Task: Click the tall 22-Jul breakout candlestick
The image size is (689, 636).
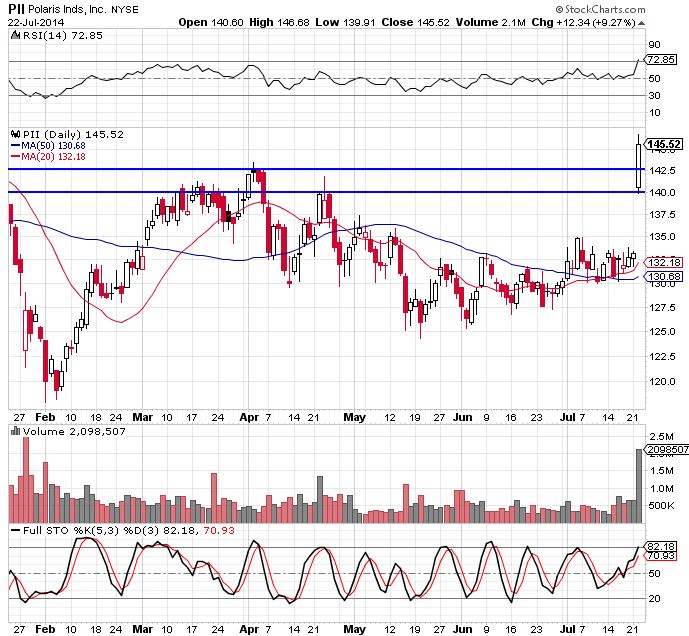Action: click(x=638, y=165)
